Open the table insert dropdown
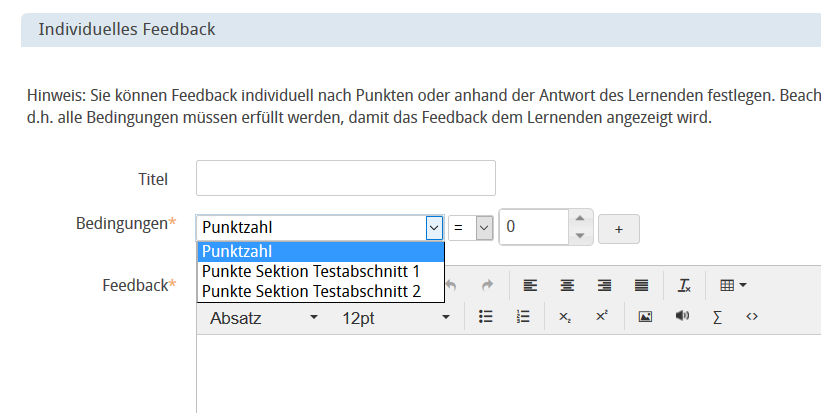This screenshot has height=413, width=821. tap(733, 285)
